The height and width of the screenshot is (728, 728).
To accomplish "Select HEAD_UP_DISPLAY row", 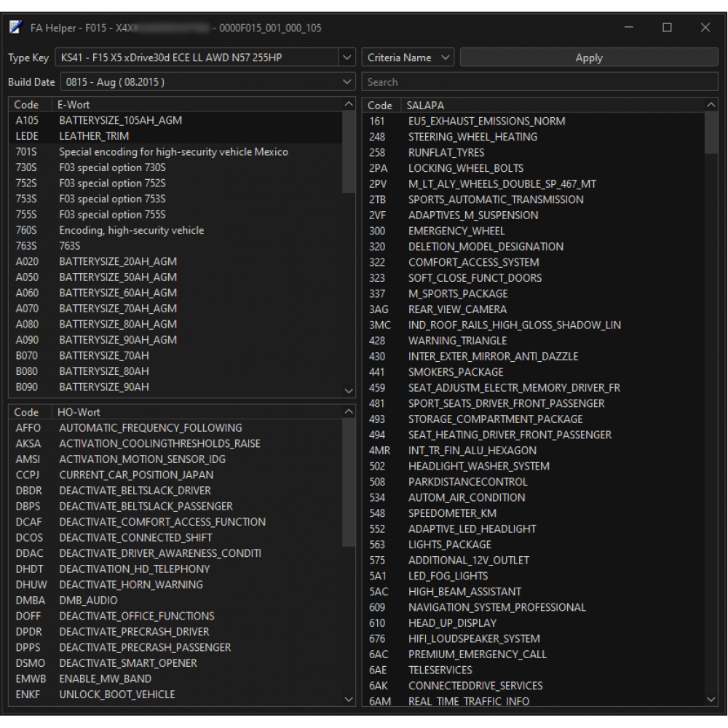I will pos(452,623).
